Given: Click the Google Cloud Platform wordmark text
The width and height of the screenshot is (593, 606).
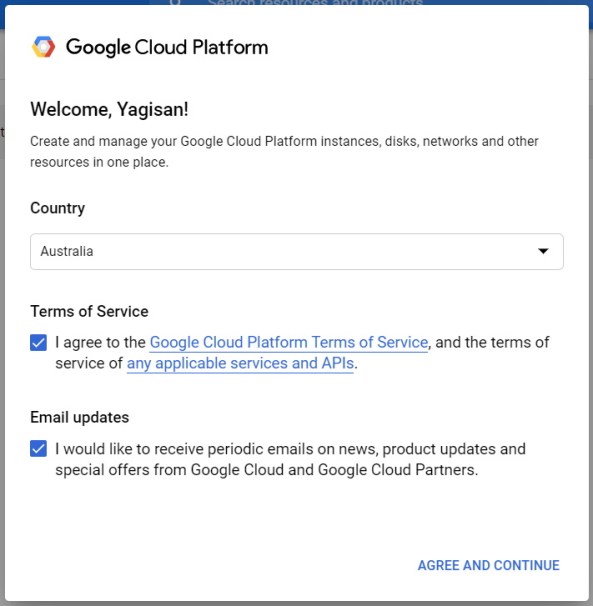Looking at the screenshot, I should pos(167,48).
